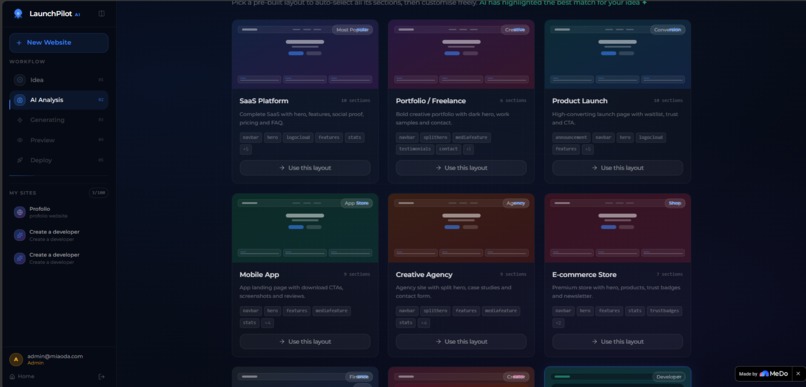Select the Creative Agency preview thumbnail
This screenshot has width=806, height=387.
461,228
